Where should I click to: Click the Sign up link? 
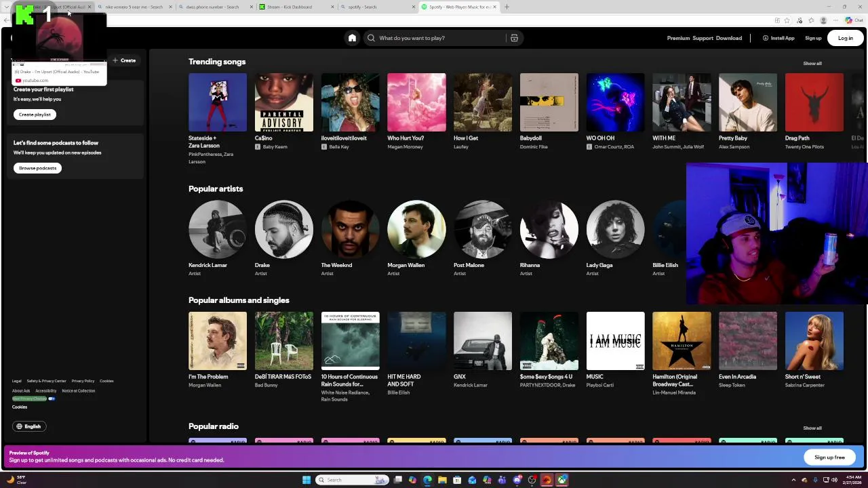tap(813, 38)
